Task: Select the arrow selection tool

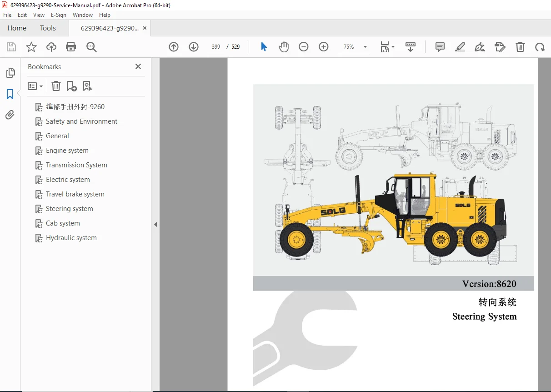Action: 264,47
